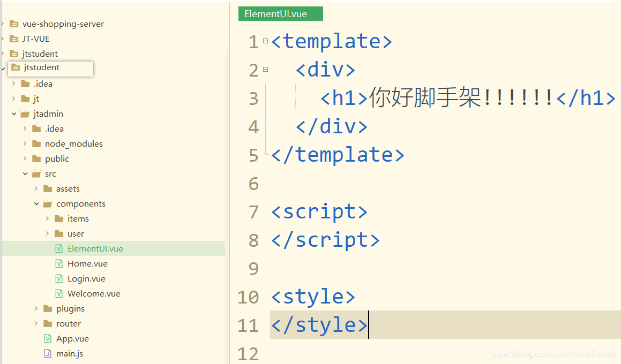Click the public folder icon

tap(36, 158)
